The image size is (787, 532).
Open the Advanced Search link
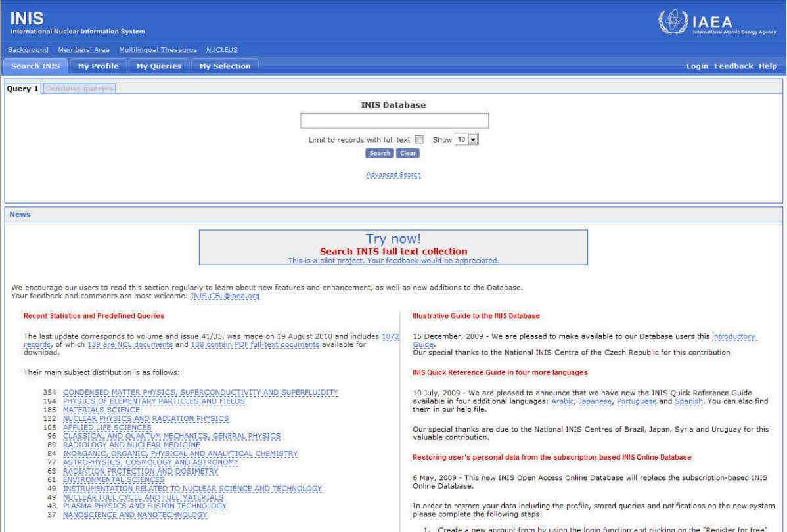[x=393, y=175]
